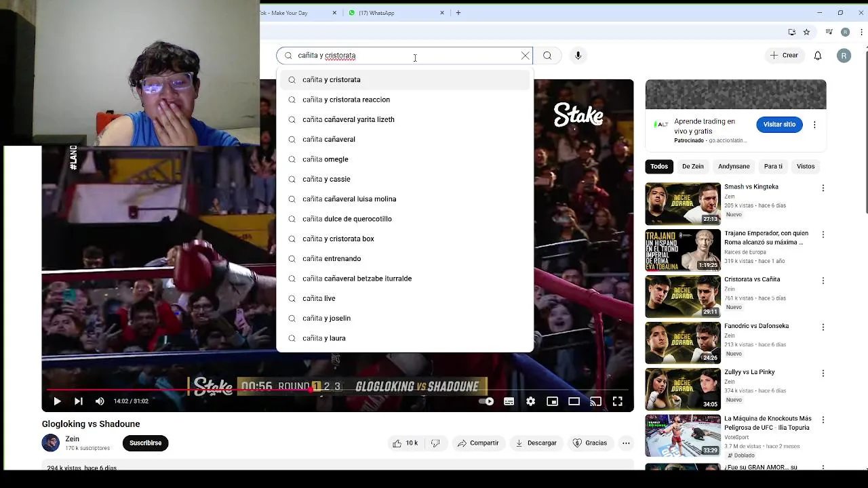This screenshot has height=488, width=868.
Task: Open options menu for the trading ad
Action: pyautogui.click(x=814, y=125)
